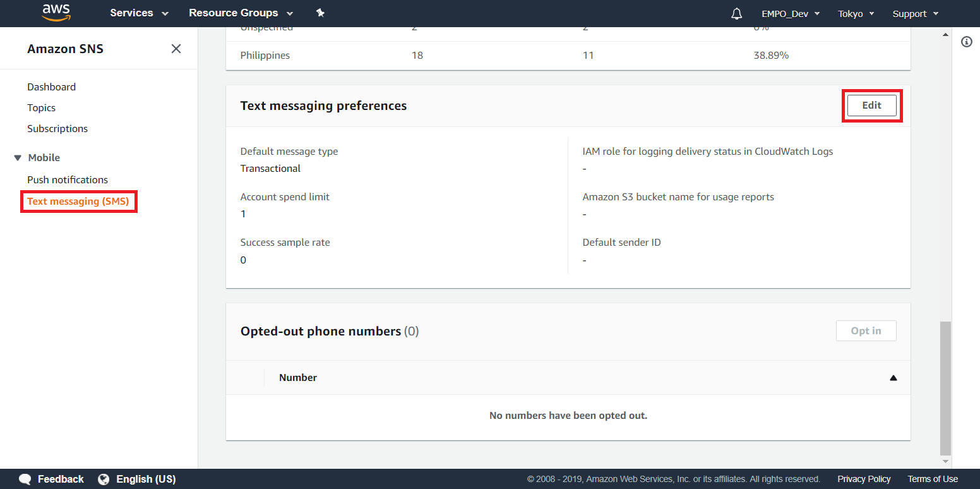Open Push notifications page
Screen dimensions: 980x489
(68, 180)
